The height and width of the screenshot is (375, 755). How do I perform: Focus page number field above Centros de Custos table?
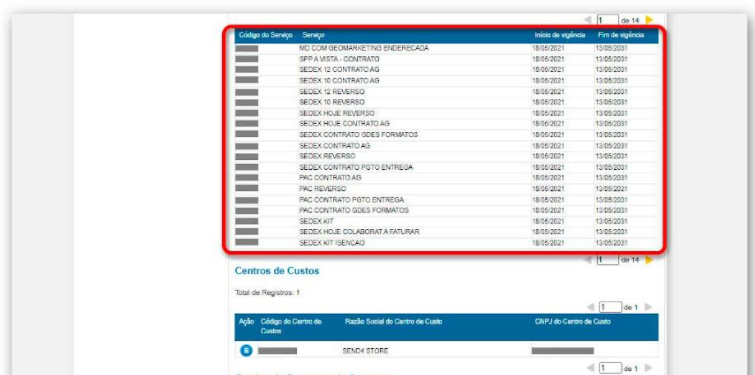(x=610, y=307)
